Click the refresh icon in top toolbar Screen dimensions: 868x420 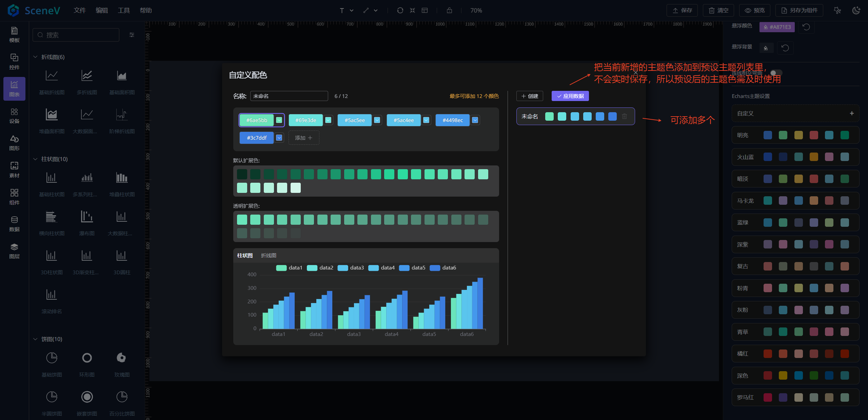[x=400, y=11]
